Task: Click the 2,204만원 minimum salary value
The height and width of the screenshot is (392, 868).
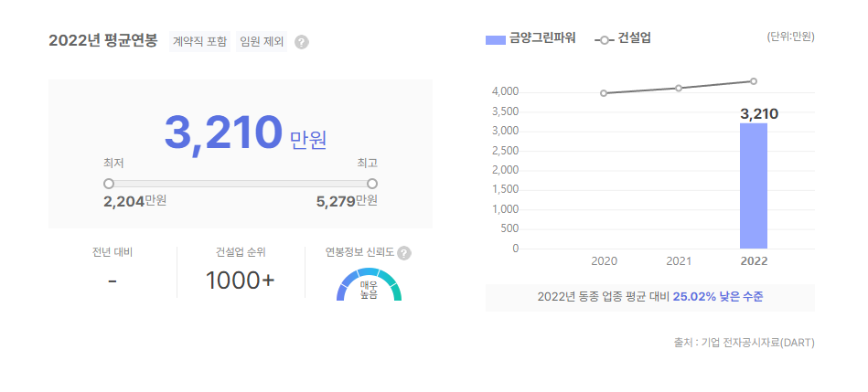Action: coord(134,201)
